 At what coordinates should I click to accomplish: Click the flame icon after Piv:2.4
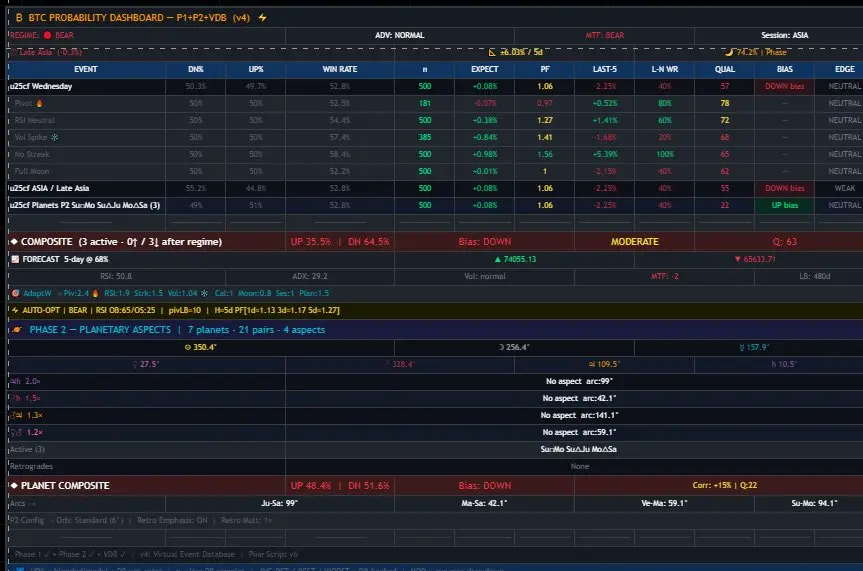[x=95, y=293]
